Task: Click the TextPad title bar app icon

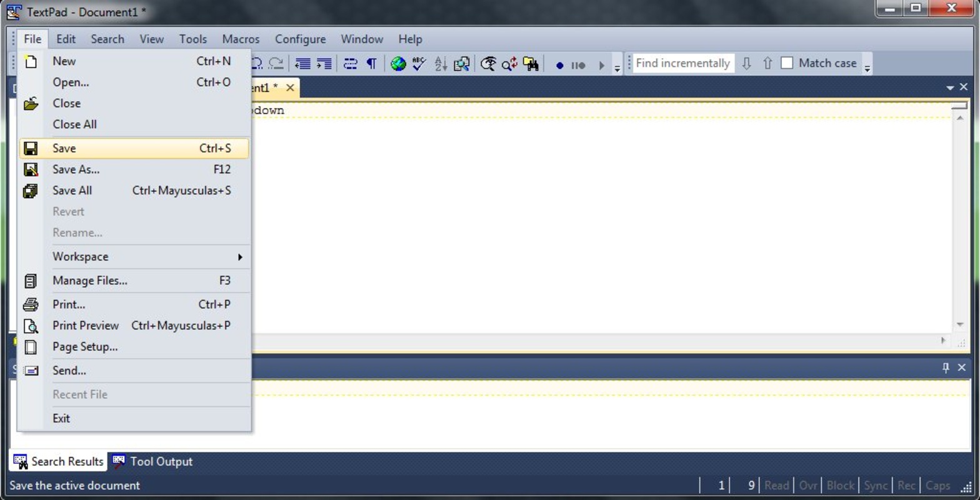Action: 14,11
